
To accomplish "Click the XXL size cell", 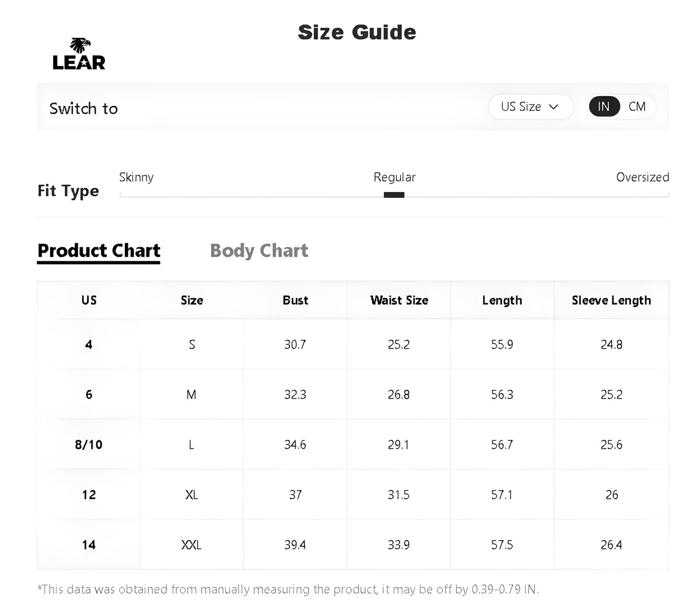I will (191, 545).
